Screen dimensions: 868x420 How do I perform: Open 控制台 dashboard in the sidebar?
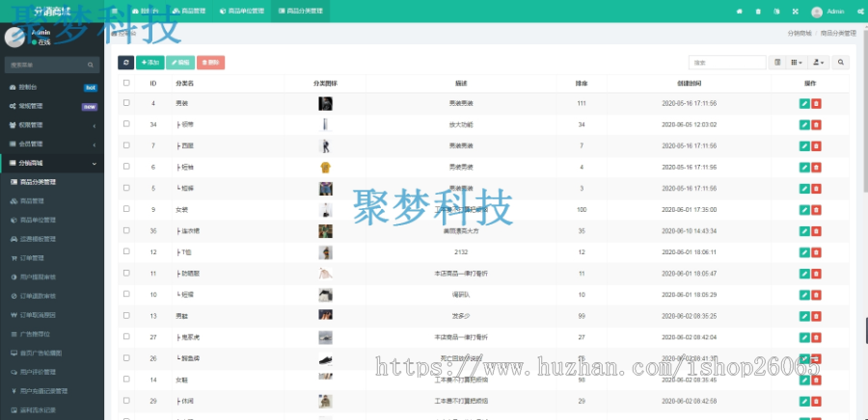tap(52, 88)
